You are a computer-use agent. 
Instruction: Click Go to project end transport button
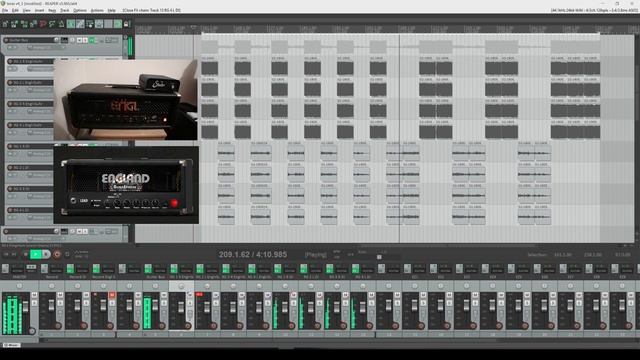tap(14, 254)
